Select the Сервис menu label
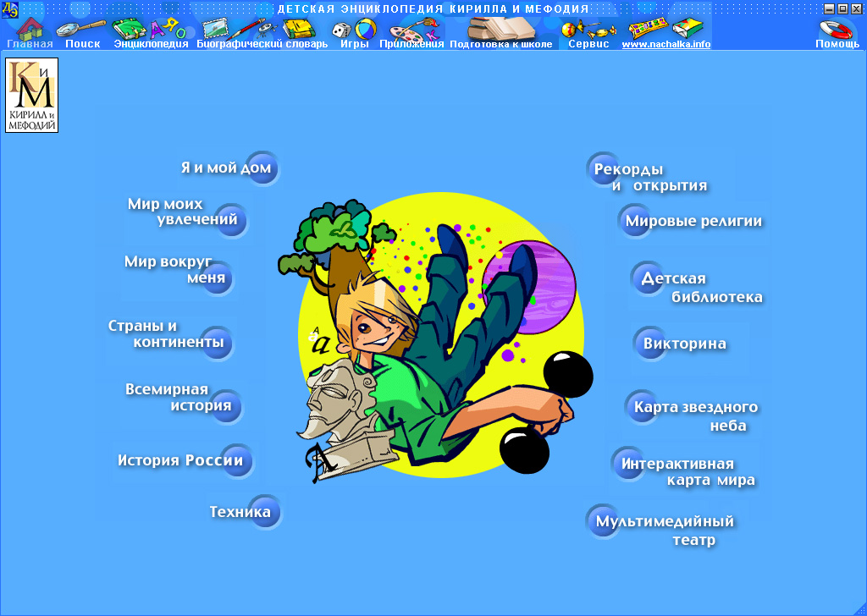The height and width of the screenshot is (616, 867). pyautogui.click(x=588, y=44)
